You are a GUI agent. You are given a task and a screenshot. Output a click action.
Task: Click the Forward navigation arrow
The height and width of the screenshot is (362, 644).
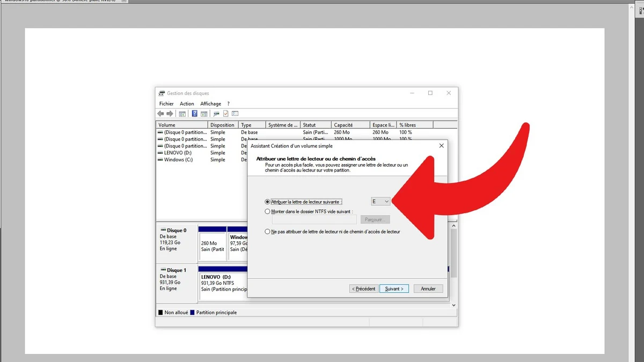[170, 113]
